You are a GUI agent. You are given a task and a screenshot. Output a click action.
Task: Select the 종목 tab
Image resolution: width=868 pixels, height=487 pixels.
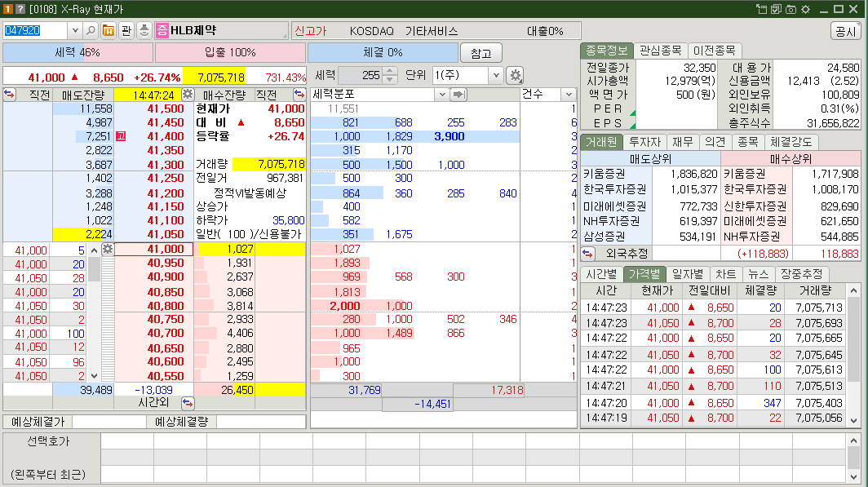748,142
